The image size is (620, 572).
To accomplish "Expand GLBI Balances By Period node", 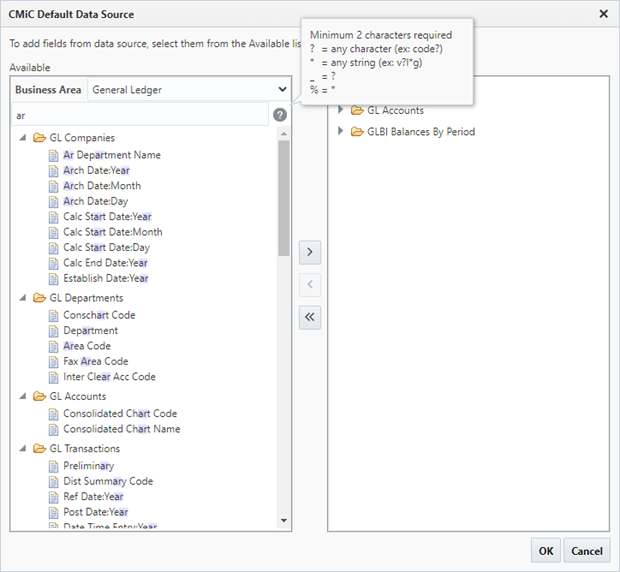I will 340,131.
